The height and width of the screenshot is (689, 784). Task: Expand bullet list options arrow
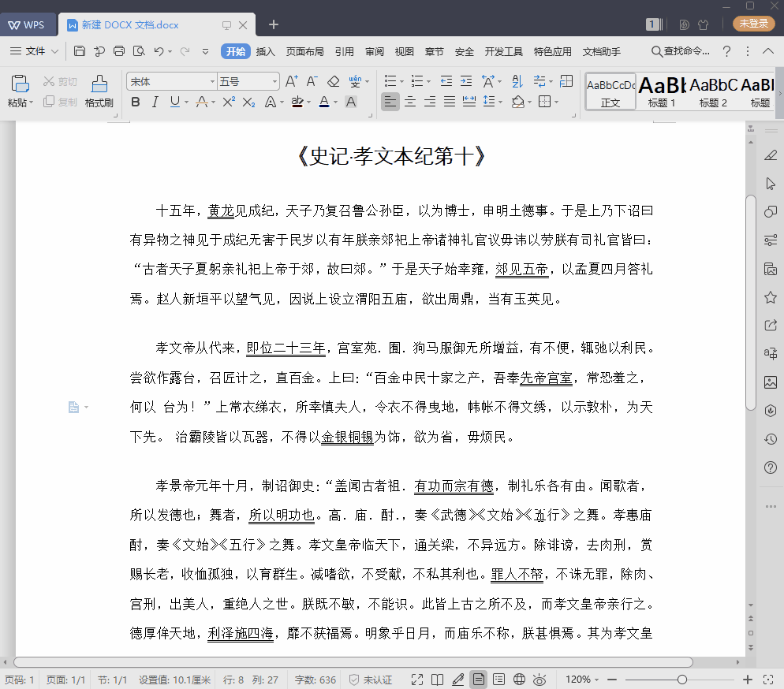tap(401, 81)
